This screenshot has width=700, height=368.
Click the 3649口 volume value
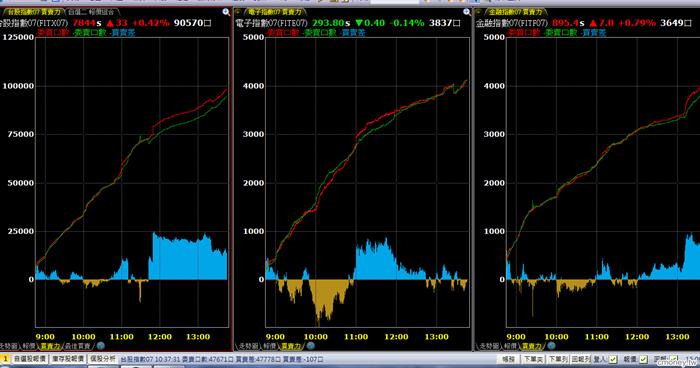(x=675, y=23)
